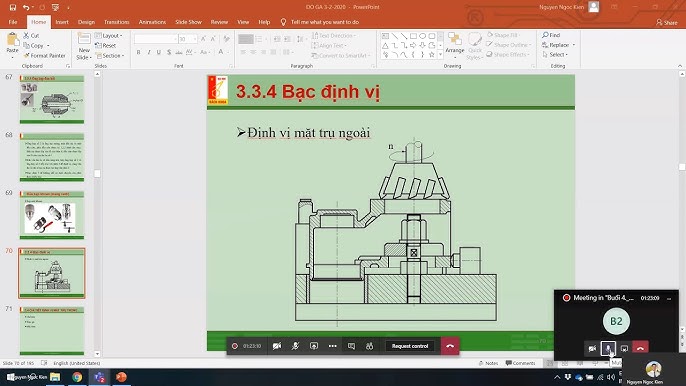
Task: Switch to the Insert tab
Action: pos(62,22)
